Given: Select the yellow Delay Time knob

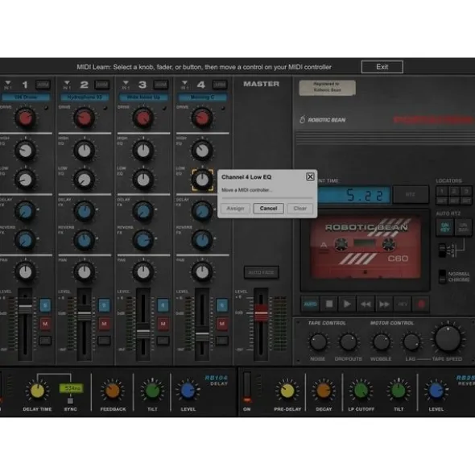Looking at the screenshot, I should (37, 391).
